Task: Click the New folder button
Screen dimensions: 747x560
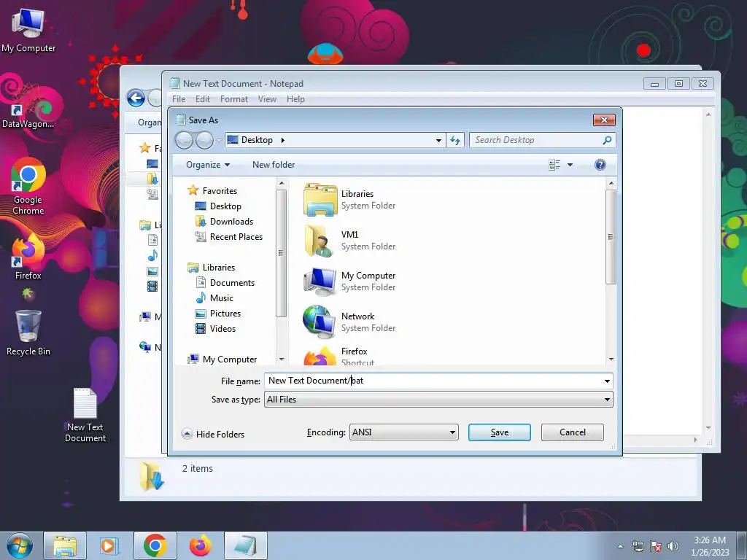Action: [274, 165]
